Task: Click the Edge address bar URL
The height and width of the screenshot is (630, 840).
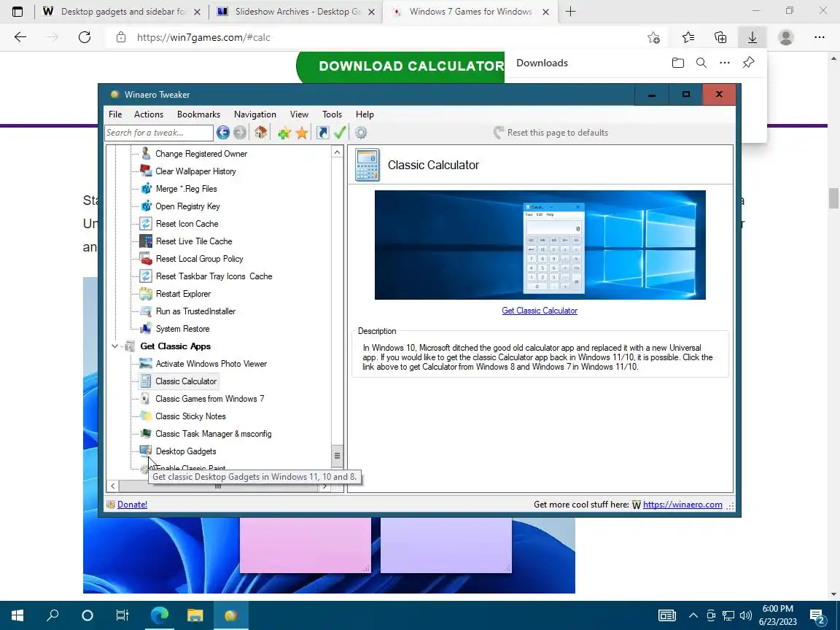Action: coord(203,37)
